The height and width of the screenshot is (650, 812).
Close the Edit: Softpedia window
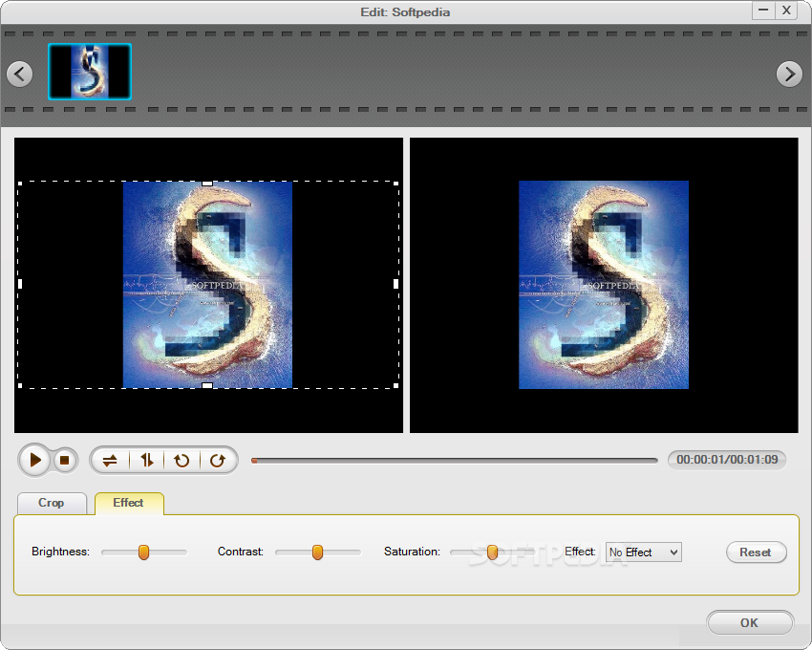pos(786,11)
